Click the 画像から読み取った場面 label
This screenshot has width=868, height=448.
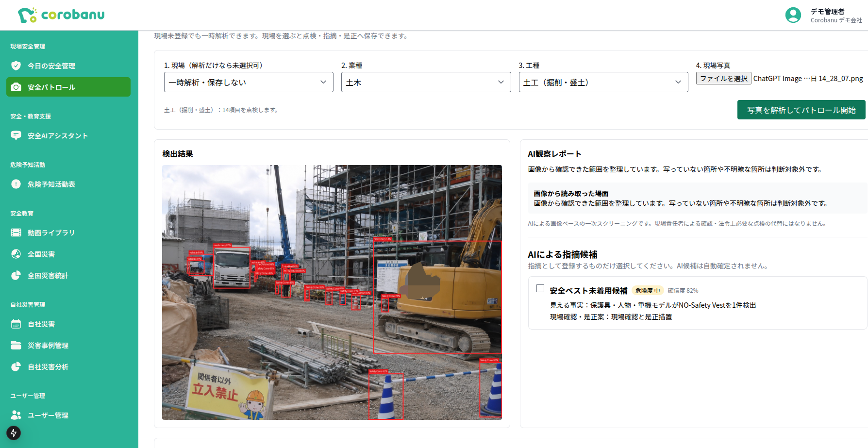click(x=571, y=194)
